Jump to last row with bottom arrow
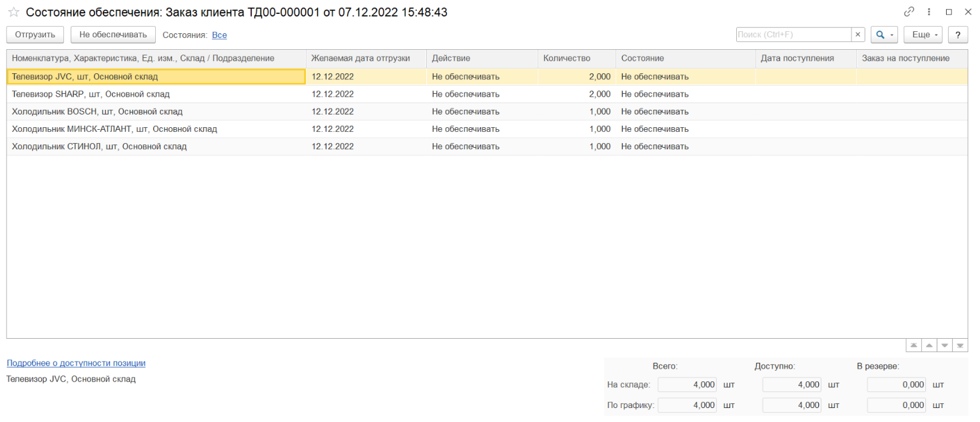The image size is (980, 422). pyautogui.click(x=960, y=345)
